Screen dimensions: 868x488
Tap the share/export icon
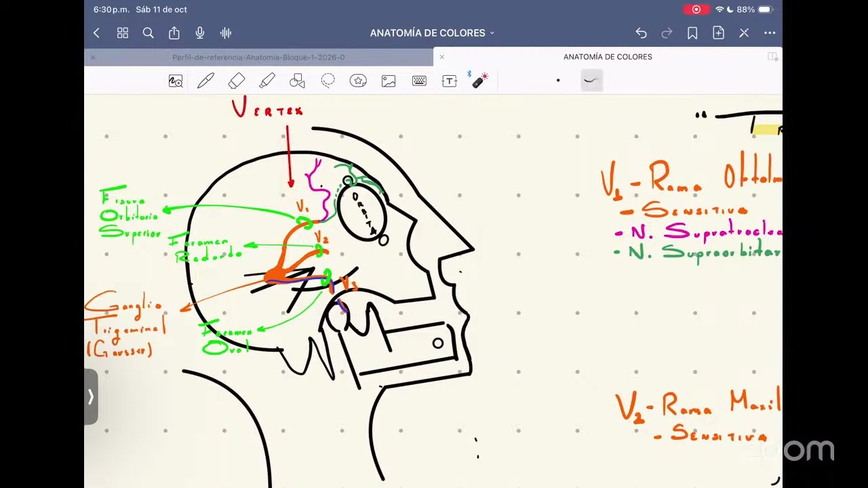coord(174,33)
